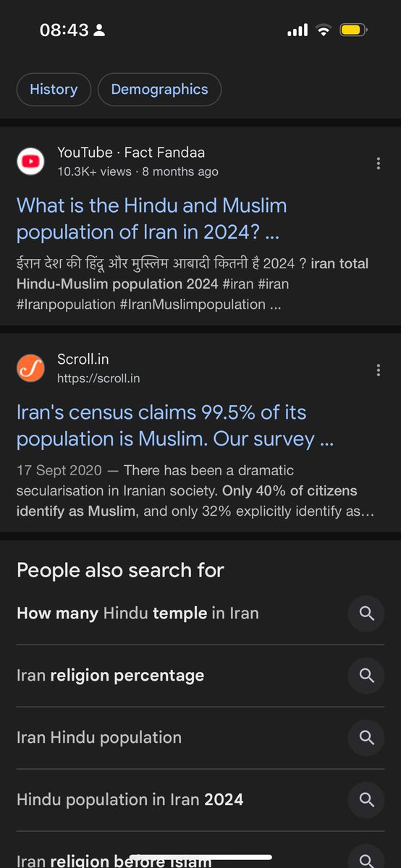Screen dimensions: 401x868
Task: Choose Iran Hindu population suggestion
Action: (x=99, y=738)
